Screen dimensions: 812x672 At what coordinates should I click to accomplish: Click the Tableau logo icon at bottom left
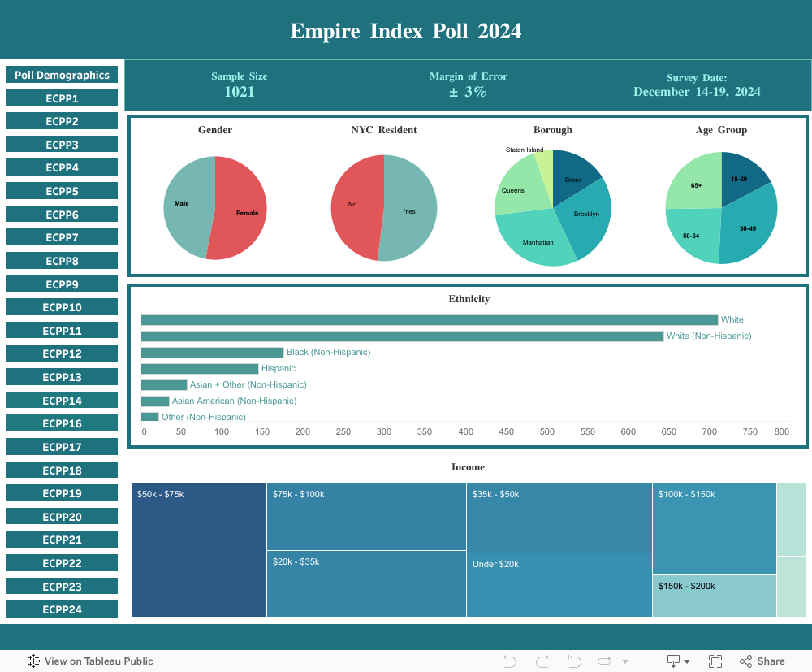34,661
